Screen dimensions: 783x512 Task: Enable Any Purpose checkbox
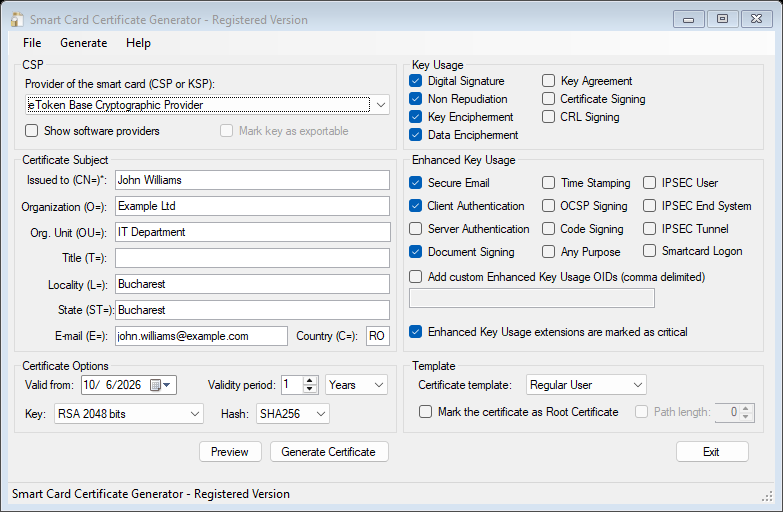coord(548,252)
